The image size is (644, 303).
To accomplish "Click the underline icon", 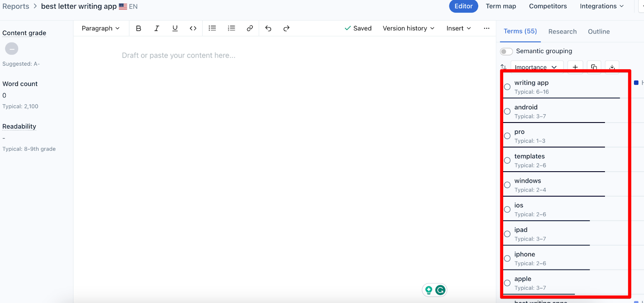I will 175,28.
